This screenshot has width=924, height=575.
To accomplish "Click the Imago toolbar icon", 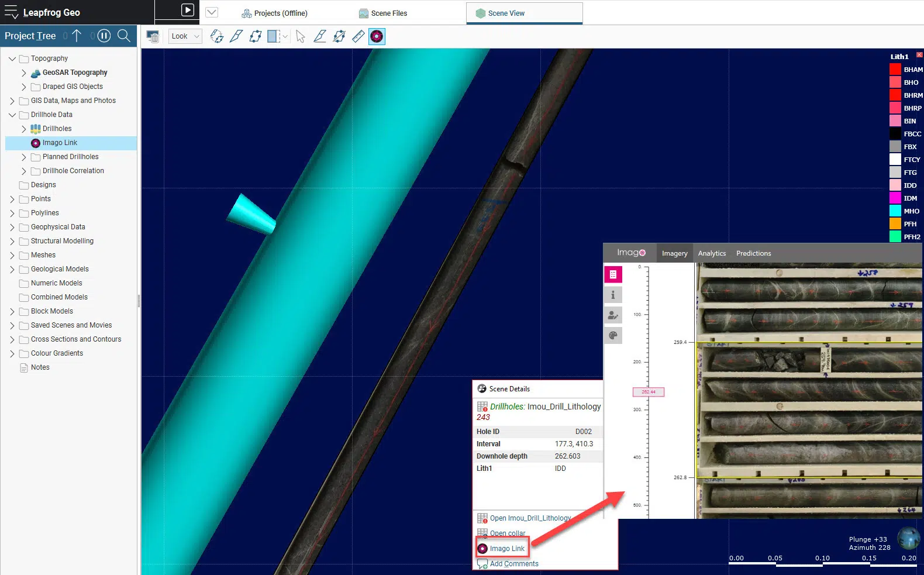I will pos(377,36).
